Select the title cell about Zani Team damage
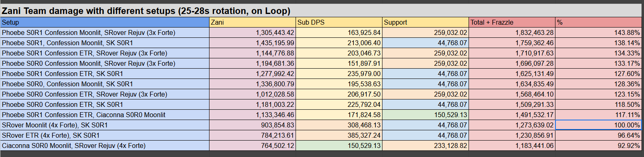 pos(321,11)
